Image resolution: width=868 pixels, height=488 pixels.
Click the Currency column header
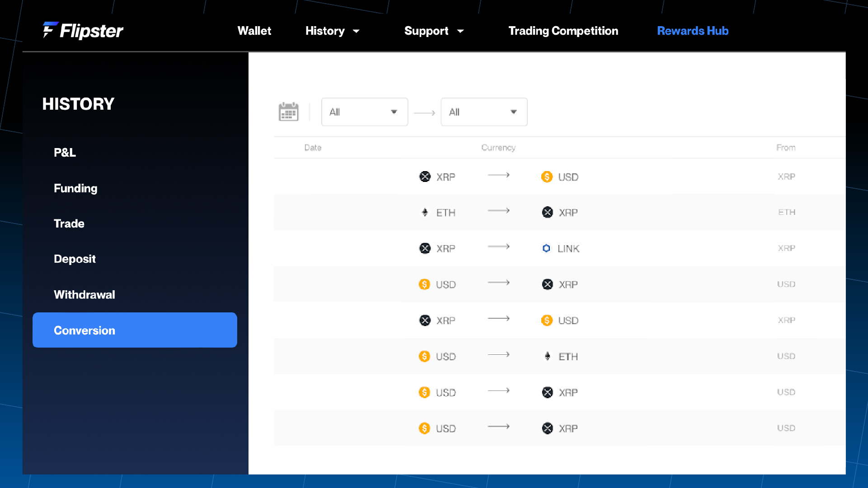point(498,148)
